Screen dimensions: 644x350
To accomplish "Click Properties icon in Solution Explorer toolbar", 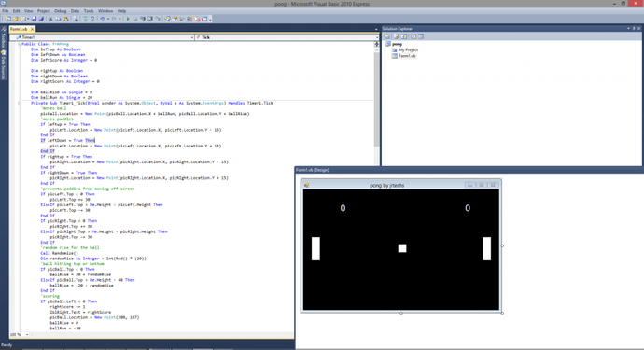I will coord(387,36).
